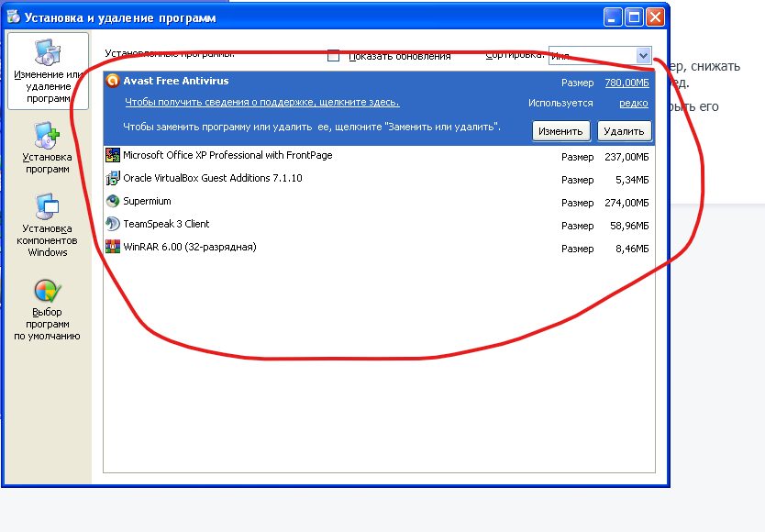This screenshot has width=765, height=532.
Task: Select Oracle VirtualBox Guest Additions 7.1.10 row
Action: click(x=379, y=179)
